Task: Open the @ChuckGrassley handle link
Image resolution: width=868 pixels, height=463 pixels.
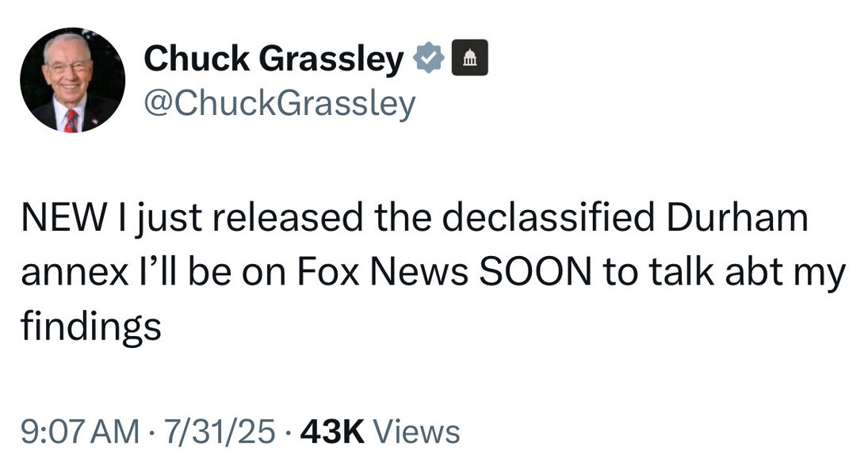Action: click(279, 102)
